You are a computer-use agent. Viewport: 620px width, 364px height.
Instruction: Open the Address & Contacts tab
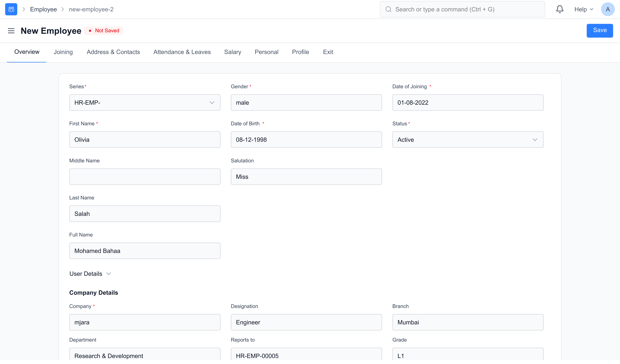coord(113,52)
